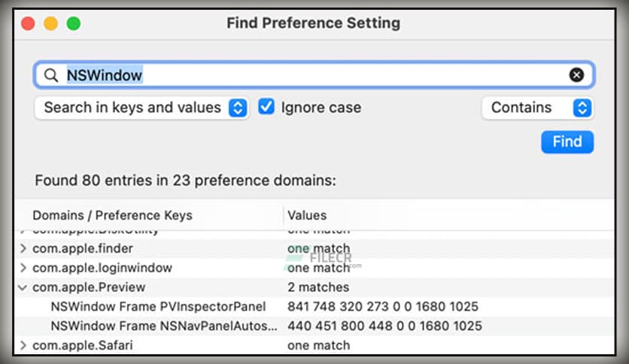
Task: Click the magnifying glass search icon
Action: click(51, 75)
